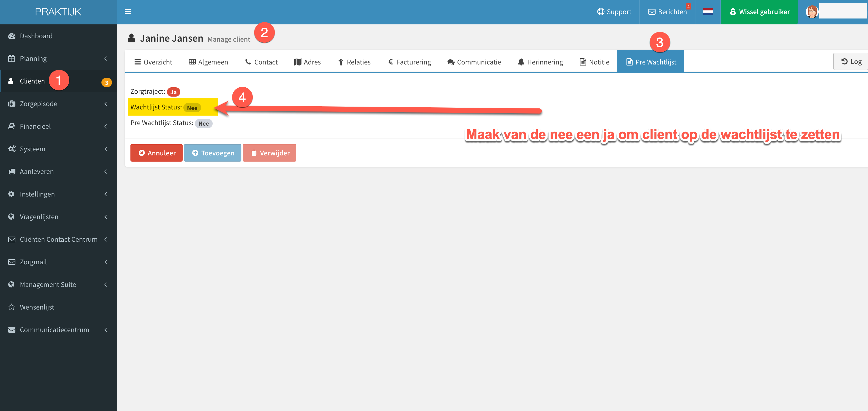
Task: Toggle Wachtlijst Status from Nee to Ja
Action: [192, 108]
